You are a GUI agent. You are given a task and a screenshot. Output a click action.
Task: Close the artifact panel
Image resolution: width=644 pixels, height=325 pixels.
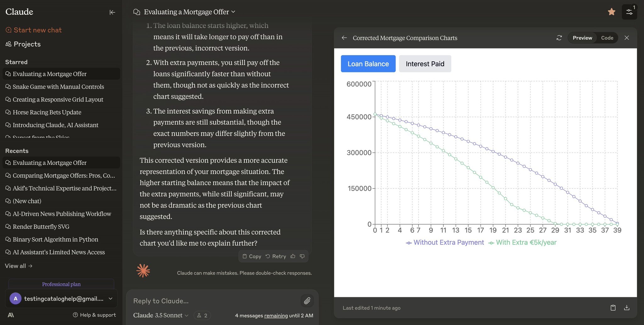point(627,38)
